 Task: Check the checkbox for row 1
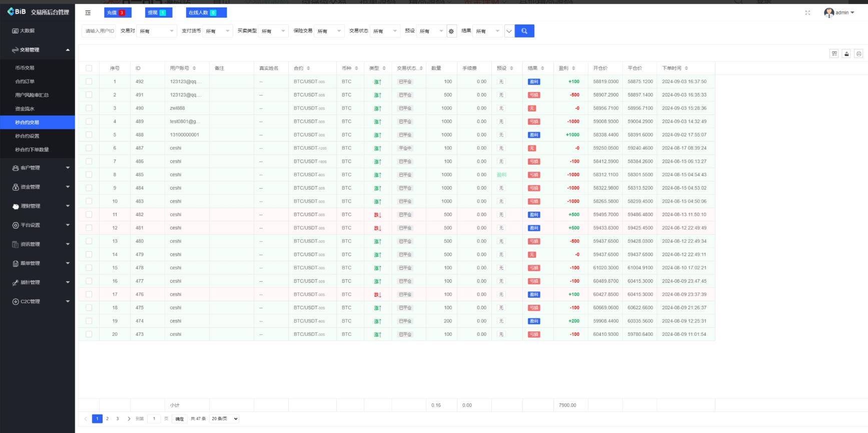pyautogui.click(x=89, y=82)
